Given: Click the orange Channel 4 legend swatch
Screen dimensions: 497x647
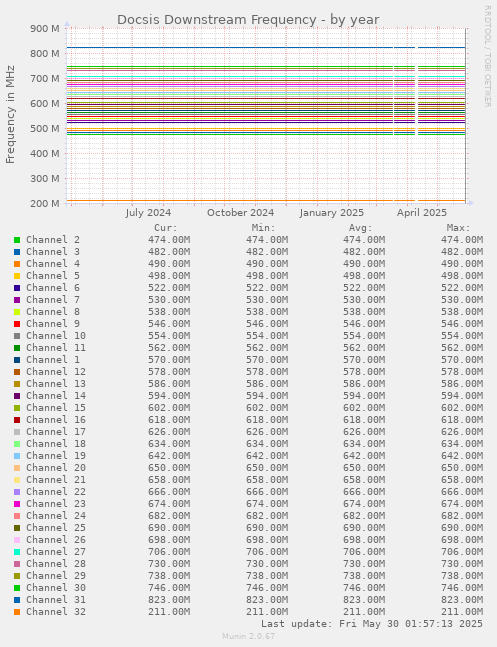Looking at the screenshot, I should [x=17, y=264].
